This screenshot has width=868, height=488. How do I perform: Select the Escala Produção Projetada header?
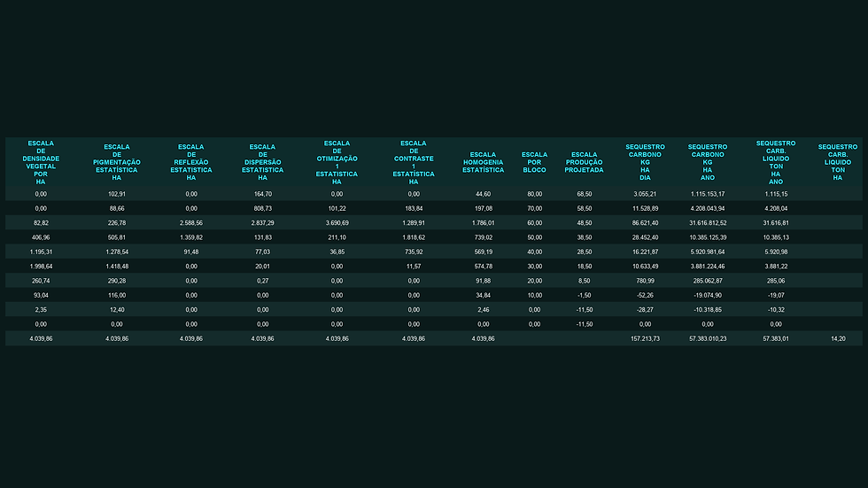(x=584, y=163)
